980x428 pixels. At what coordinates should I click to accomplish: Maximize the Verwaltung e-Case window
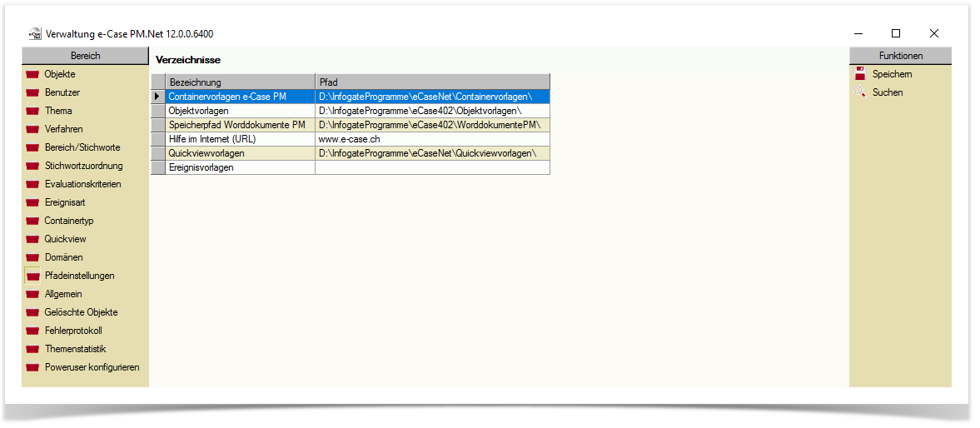(x=896, y=34)
